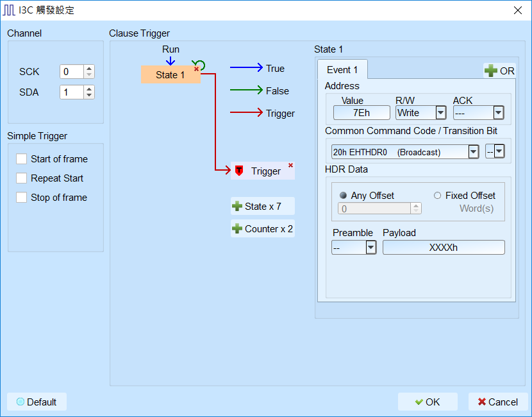
Task: Switch to the Event 1 tab
Action: point(342,70)
